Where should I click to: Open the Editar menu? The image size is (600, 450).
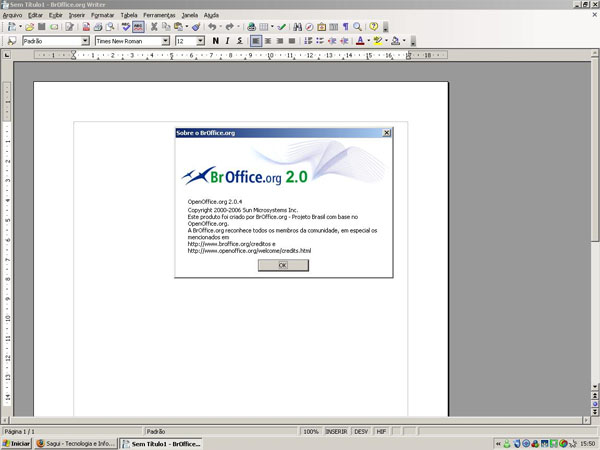point(35,15)
